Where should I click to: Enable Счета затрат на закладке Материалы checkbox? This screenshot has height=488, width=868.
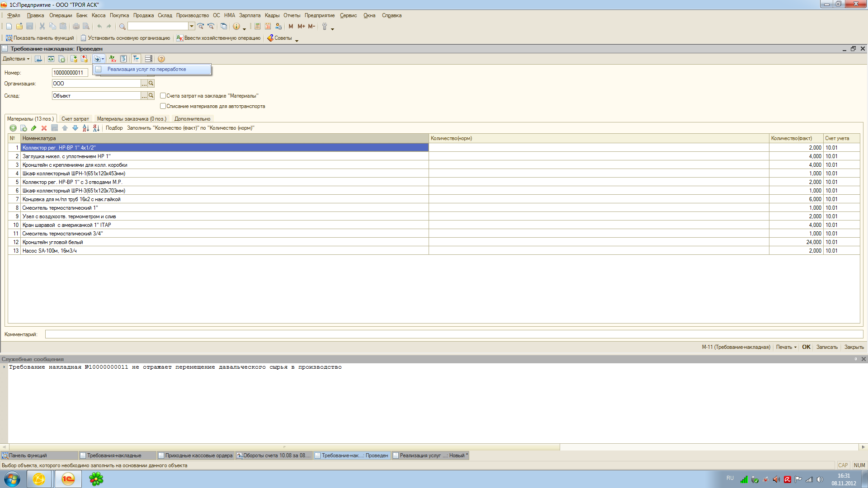163,96
